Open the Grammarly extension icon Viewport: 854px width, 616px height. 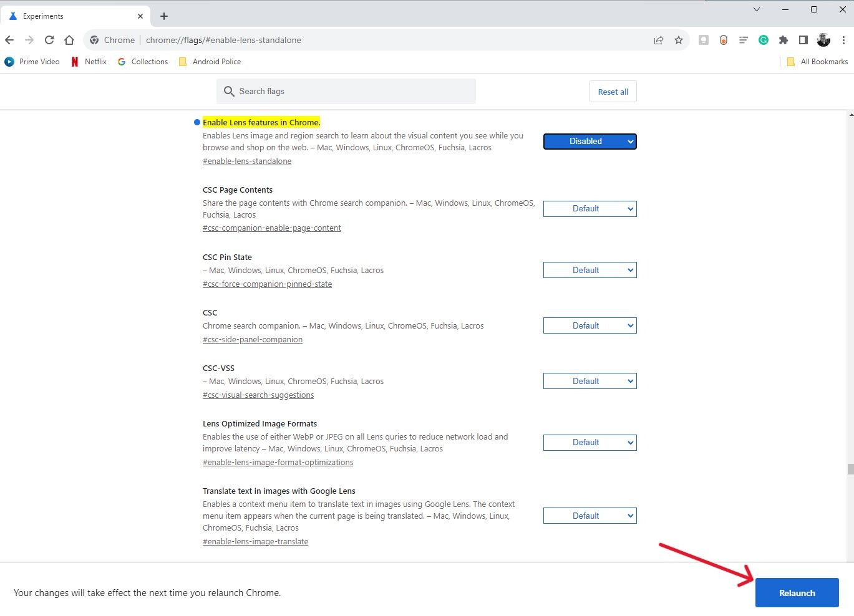point(763,39)
